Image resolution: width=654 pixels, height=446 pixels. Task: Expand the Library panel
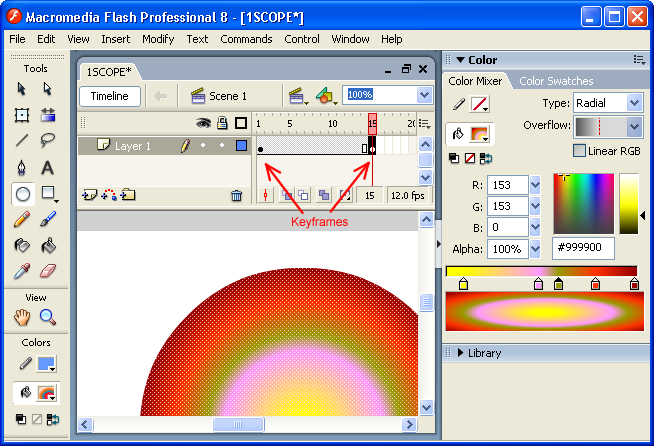pyautogui.click(x=460, y=353)
